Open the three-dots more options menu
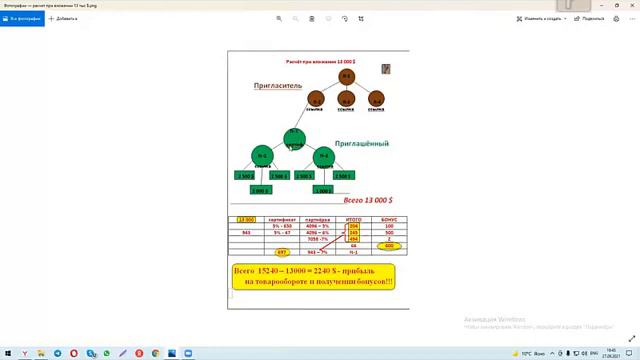 point(632,19)
